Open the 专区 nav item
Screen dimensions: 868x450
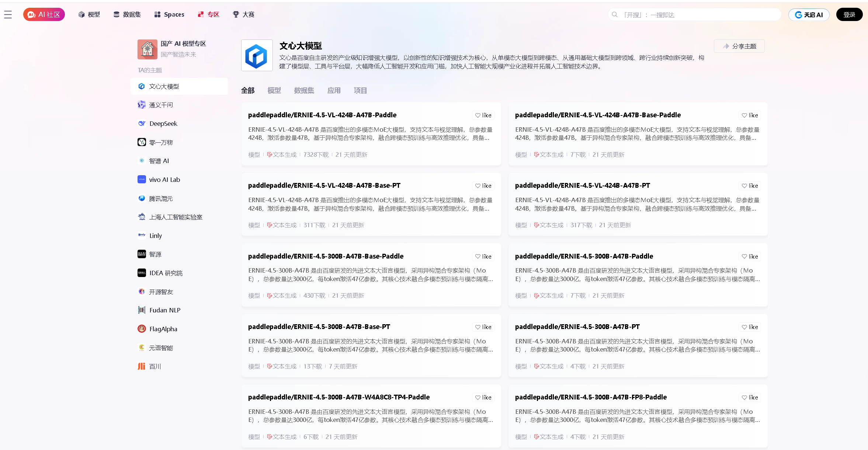pyautogui.click(x=208, y=14)
